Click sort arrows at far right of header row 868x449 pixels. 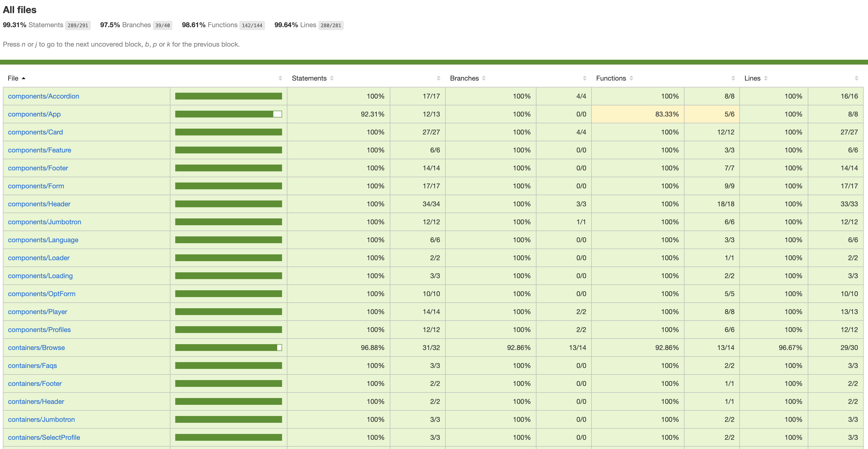[x=857, y=78]
